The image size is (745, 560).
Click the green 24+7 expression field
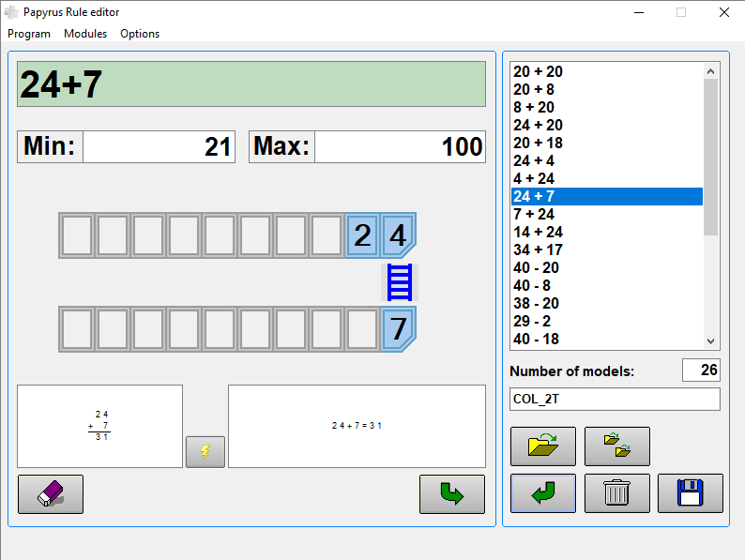[x=251, y=84]
